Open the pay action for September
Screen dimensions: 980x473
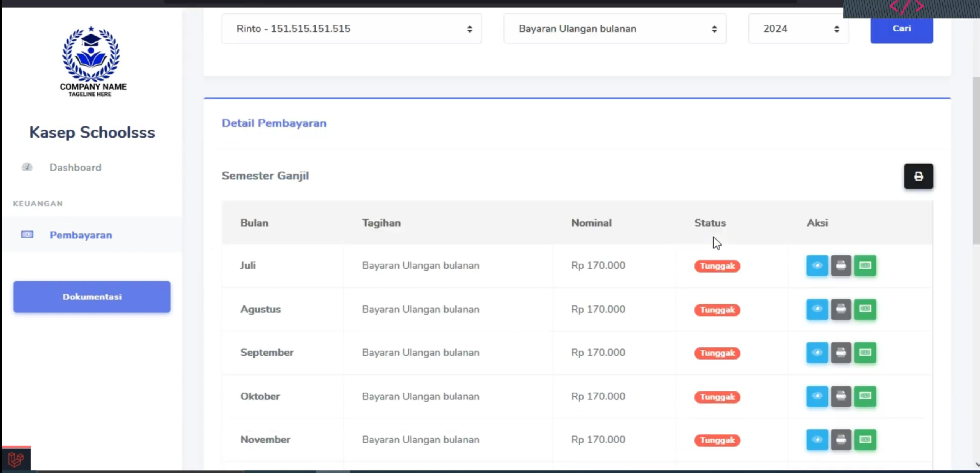click(865, 352)
